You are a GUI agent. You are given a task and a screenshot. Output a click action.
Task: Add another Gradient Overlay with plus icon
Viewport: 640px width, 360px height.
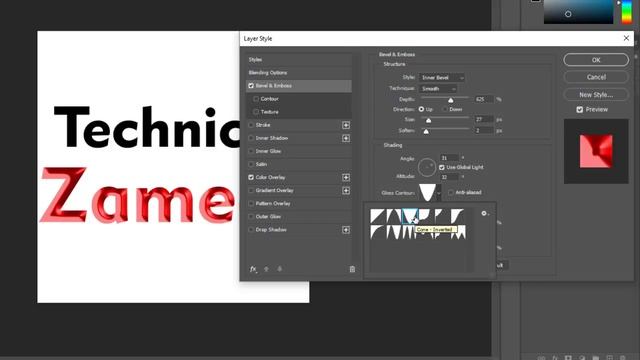pos(346,190)
